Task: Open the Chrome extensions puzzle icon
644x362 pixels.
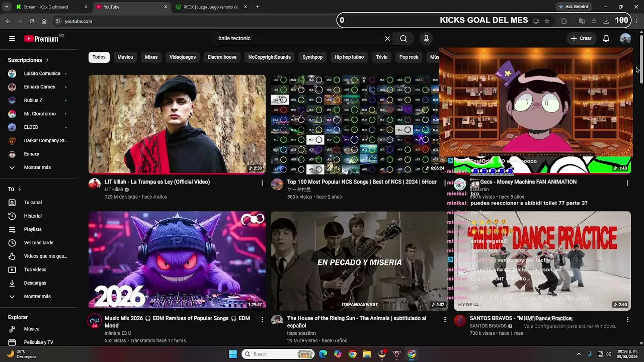Action: [x=564, y=21]
